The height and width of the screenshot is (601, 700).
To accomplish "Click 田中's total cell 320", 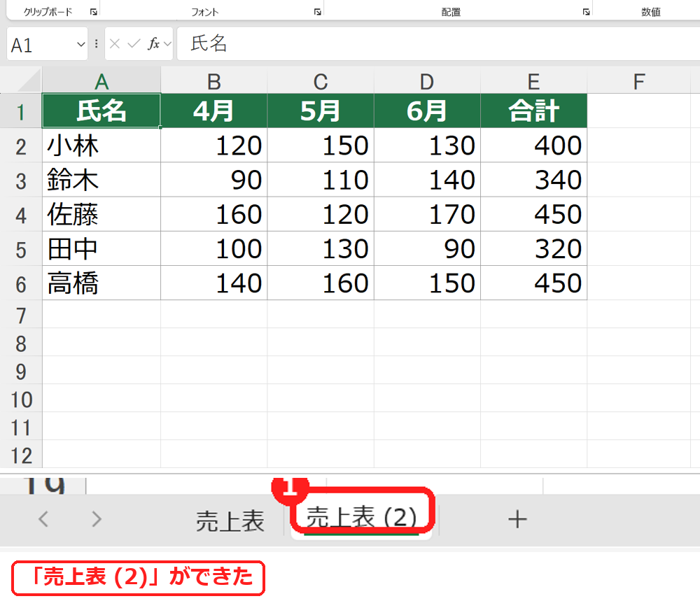I will pos(534,249).
